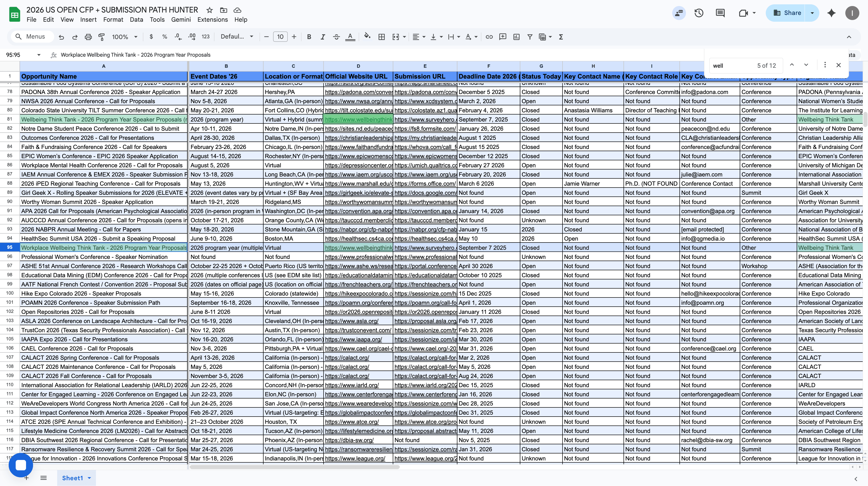Click the Share button
The width and height of the screenshot is (868, 486).
[786, 13]
